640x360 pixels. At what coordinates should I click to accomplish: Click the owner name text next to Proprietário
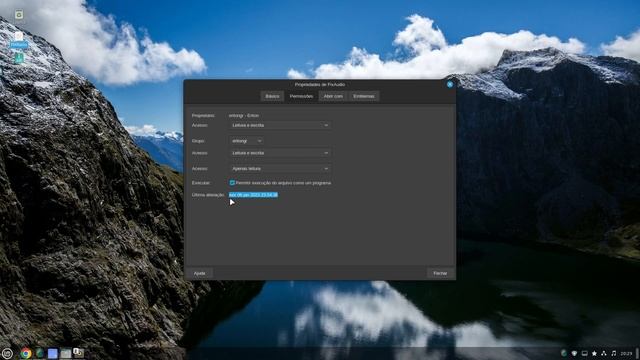point(244,116)
